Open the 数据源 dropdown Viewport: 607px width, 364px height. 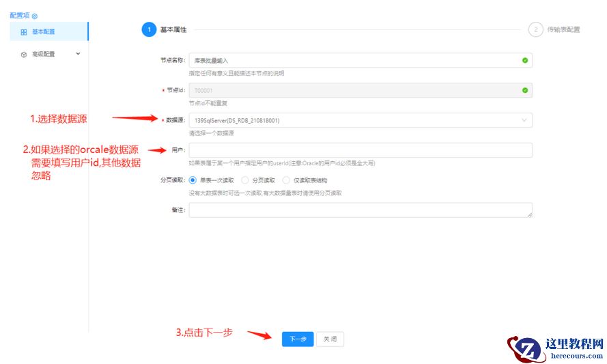point(361,120)
